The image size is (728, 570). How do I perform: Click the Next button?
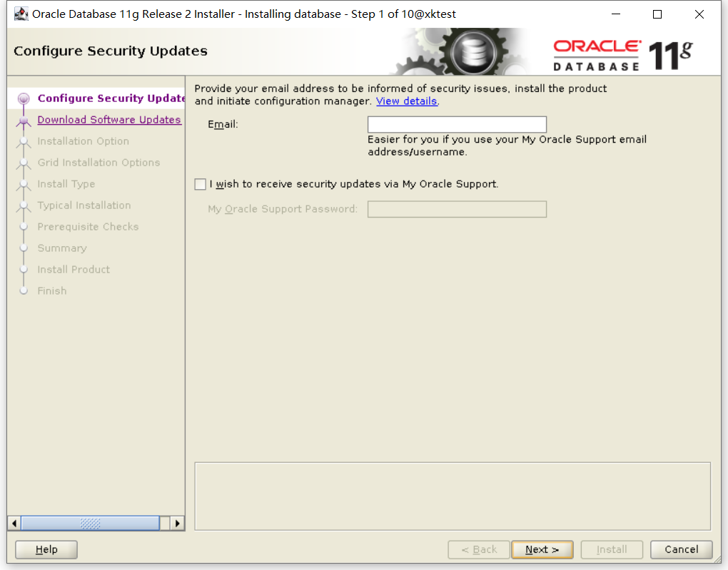click(542, 549)
